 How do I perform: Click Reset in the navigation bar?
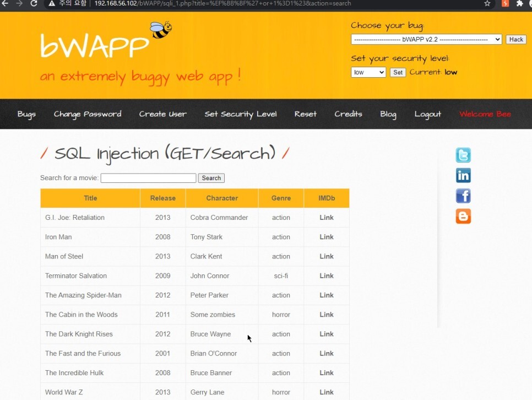point(305,114)
